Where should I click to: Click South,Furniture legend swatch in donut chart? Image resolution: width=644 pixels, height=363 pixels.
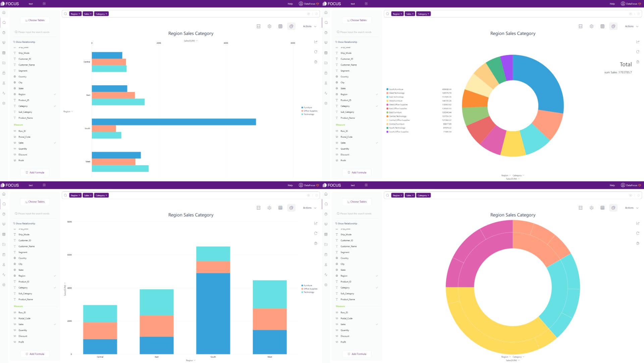coord(387,89)
